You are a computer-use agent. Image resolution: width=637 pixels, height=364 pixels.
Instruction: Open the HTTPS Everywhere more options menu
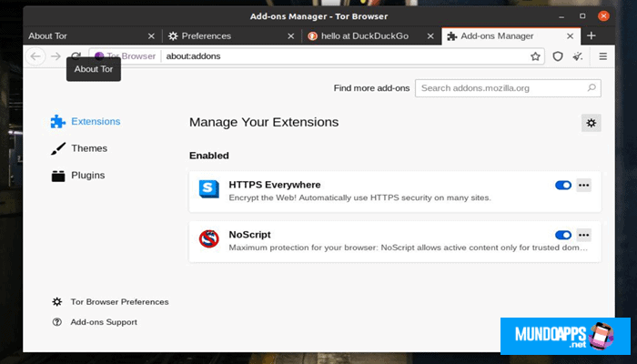584,186
